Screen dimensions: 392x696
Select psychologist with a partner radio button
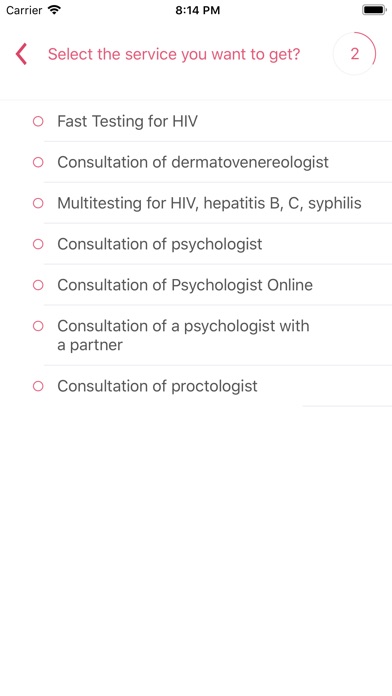[38, 326]
